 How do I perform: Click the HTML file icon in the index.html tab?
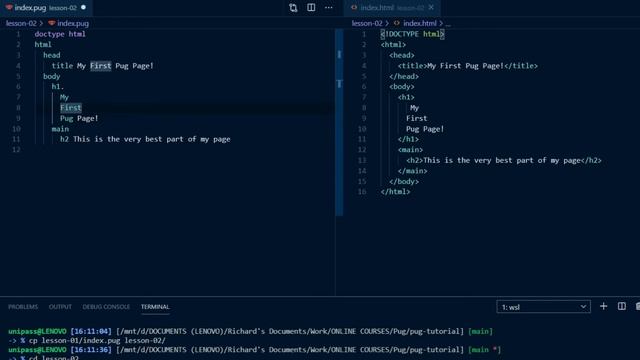[x=354, y=7]
